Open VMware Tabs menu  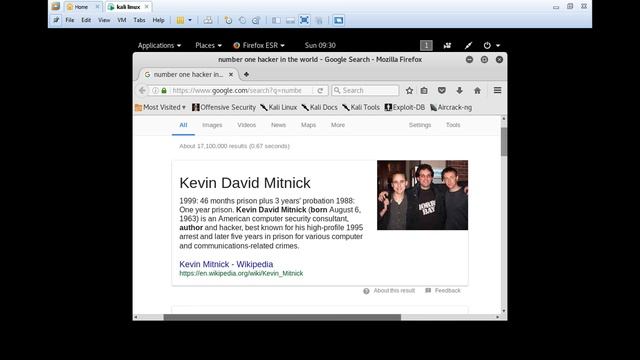click(x=139, y=20)
